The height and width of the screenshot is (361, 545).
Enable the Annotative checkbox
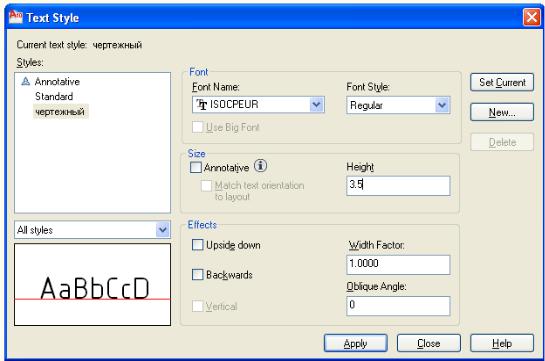[x=196, y=167]
